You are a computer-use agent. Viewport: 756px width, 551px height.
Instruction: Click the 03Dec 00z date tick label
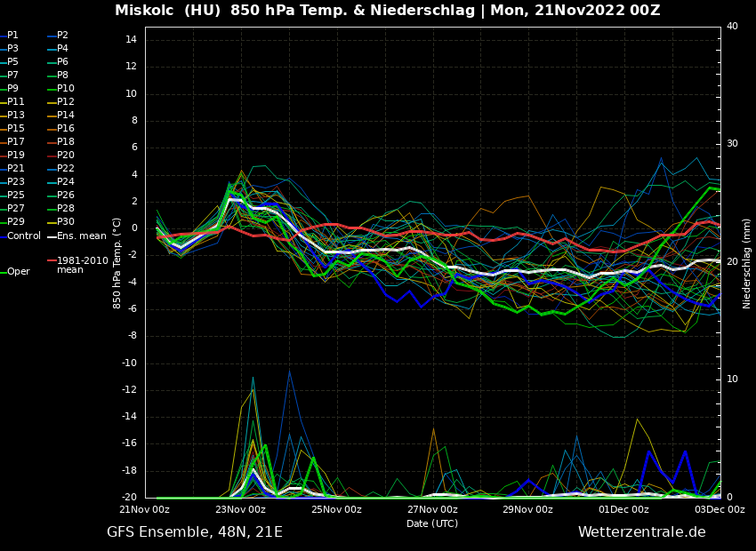coord(719,510)
